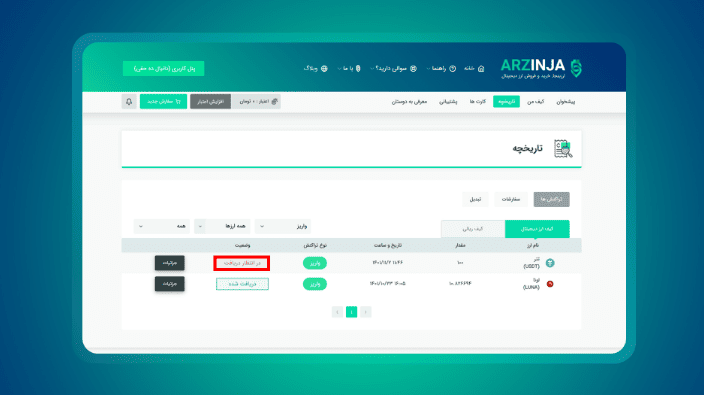Click the تاریخچه history document icon
Viewport: 704px width, 395px height.
point(563,149)
